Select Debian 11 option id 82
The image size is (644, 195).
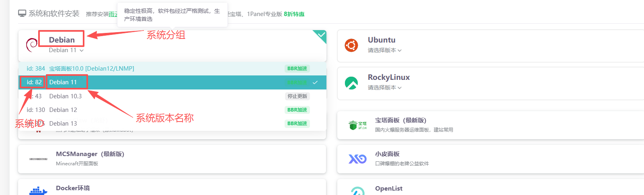click(172, 82)
